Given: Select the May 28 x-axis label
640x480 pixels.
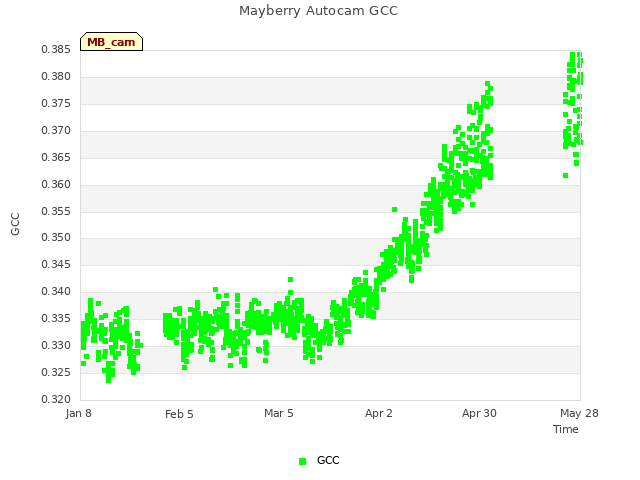Looking at the screenshot, I should pyautogui.click(x=579, y=413).
